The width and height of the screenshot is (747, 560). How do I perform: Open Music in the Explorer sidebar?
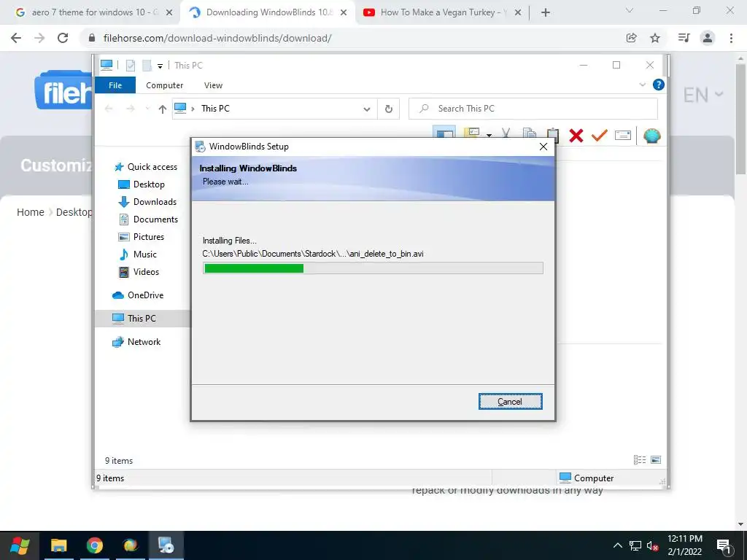coord(138,254)
